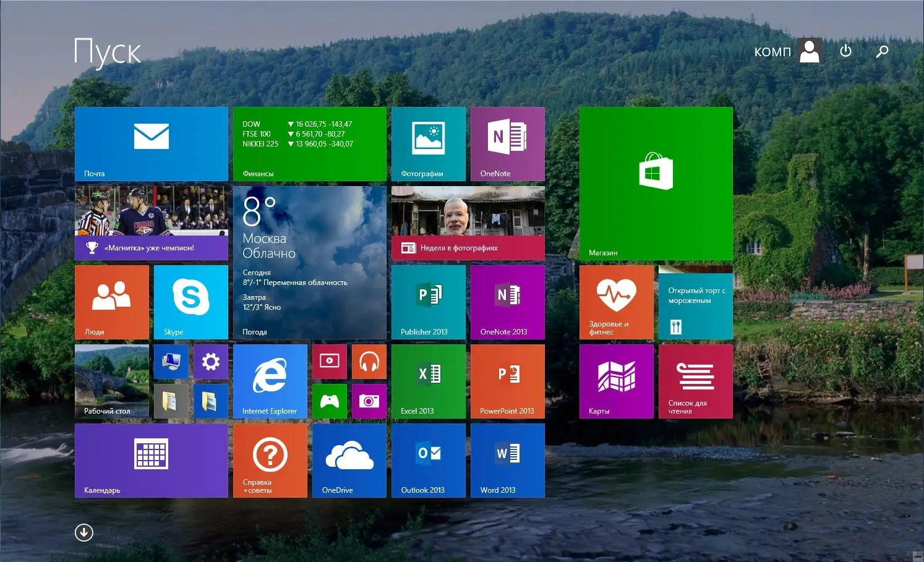The image size is (924, 562).
Task: Open the Погода weather tile for Москва
Action: click(x=310, y=263)
